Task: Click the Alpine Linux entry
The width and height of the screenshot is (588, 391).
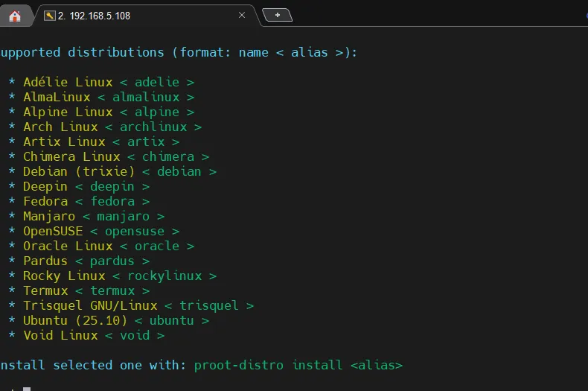Action: click(x=68, y=112)
